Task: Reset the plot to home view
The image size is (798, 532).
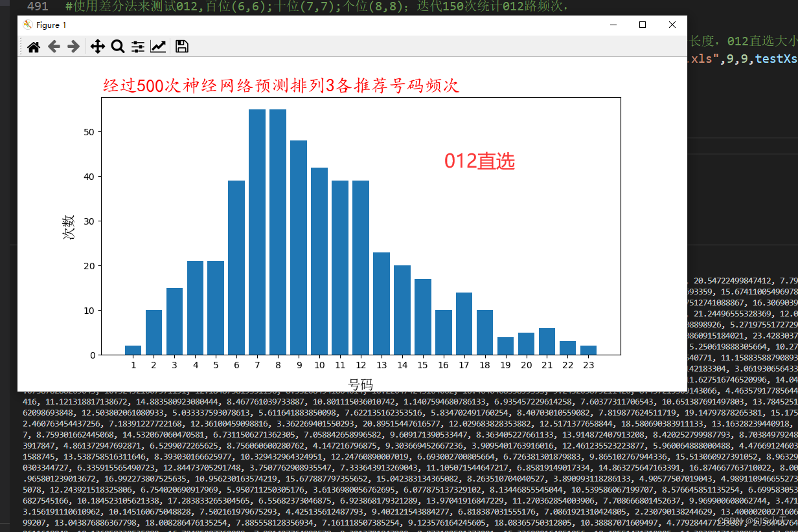Action: [x=34, y=47]
